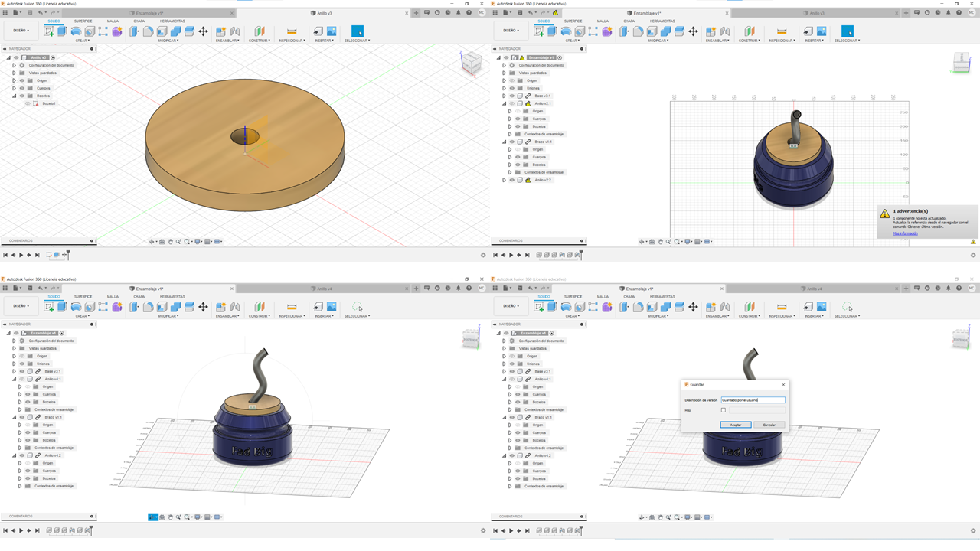Viewport: 980px width, 551px height.
Task: Open the data panel grid in top-left window
Action: point(5,12)
